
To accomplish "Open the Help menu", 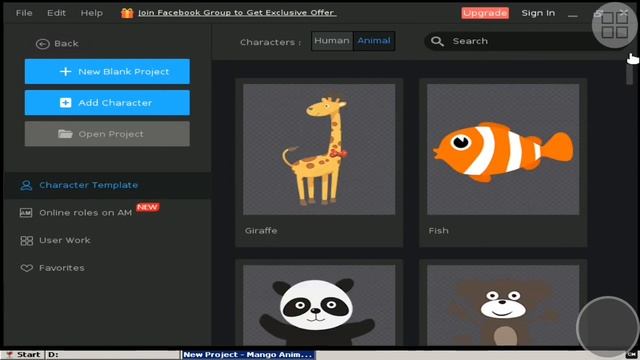I will coord(91,13).
